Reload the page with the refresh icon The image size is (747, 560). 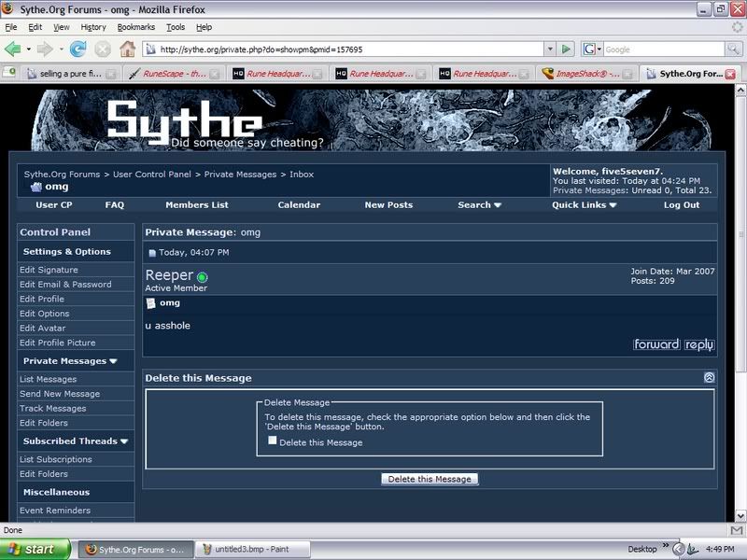(x=78, y=49)
